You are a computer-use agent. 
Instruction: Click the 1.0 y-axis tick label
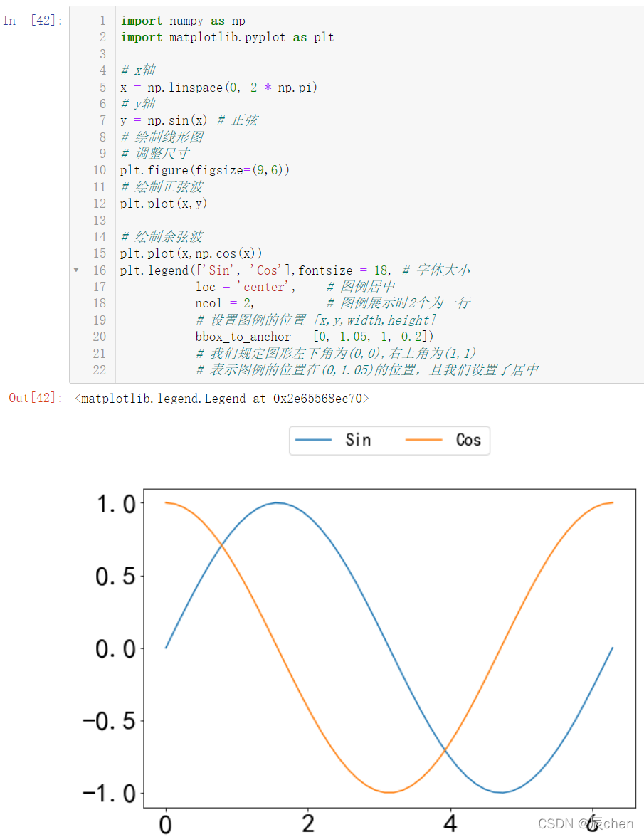click(115, 503)
